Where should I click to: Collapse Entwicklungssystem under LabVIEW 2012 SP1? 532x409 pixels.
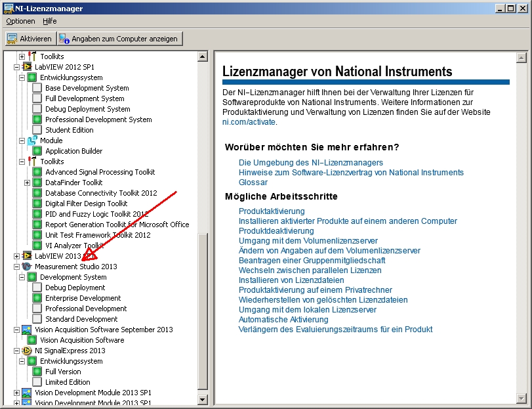(x=22, y=77)
